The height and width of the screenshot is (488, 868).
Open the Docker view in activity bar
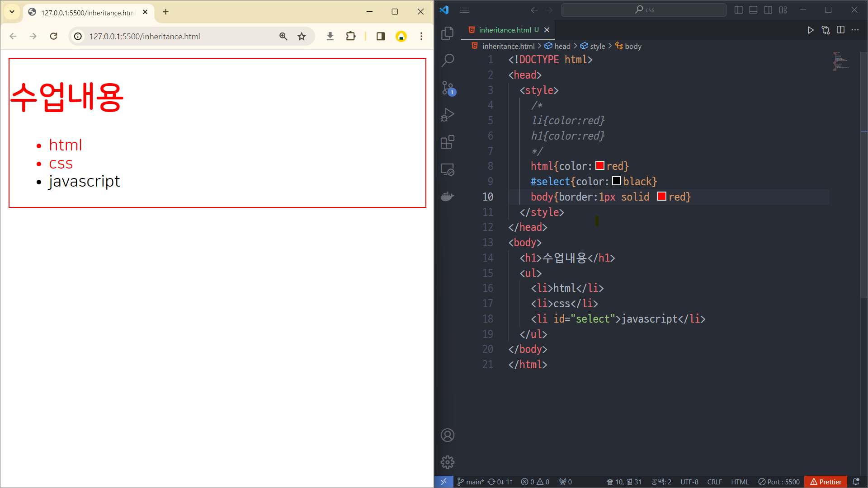pyautogui.click(x=447, y=197)
